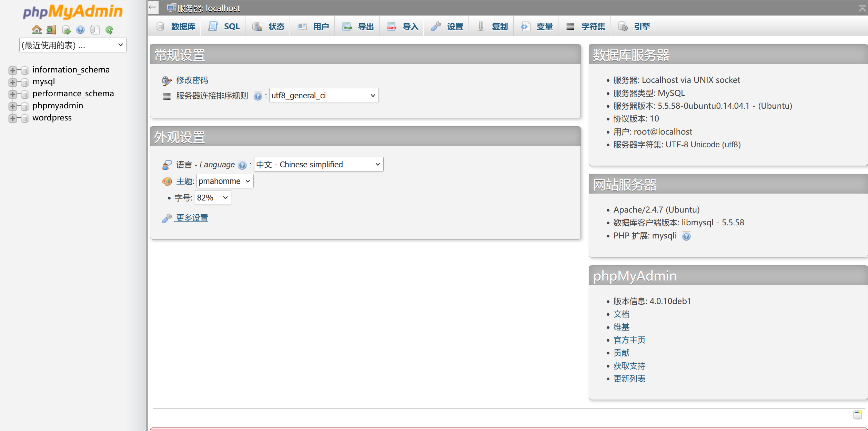Open help icon next to 服务器连接排序规则
This screenshot has height=431, width=868.
(258, 96)
